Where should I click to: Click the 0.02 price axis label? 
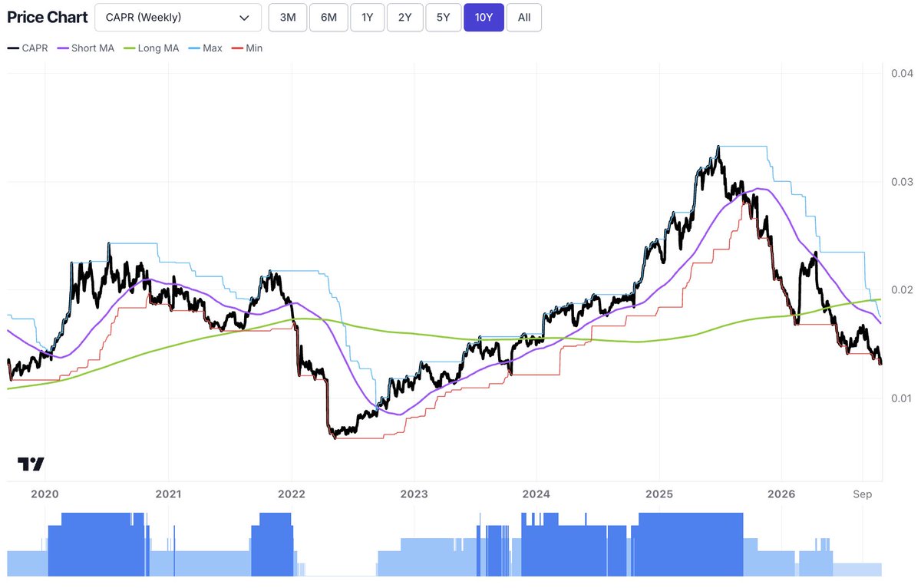click(x=902, y=290)
